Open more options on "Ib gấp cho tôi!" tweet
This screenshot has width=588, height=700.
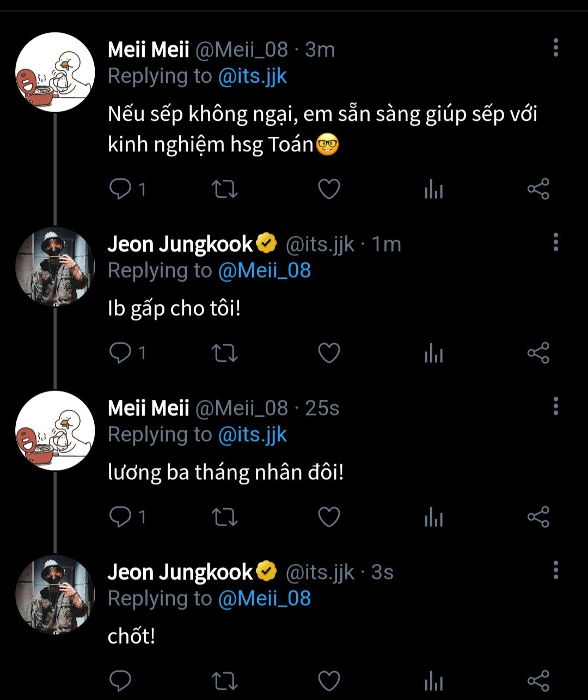[x=555, y=242]
